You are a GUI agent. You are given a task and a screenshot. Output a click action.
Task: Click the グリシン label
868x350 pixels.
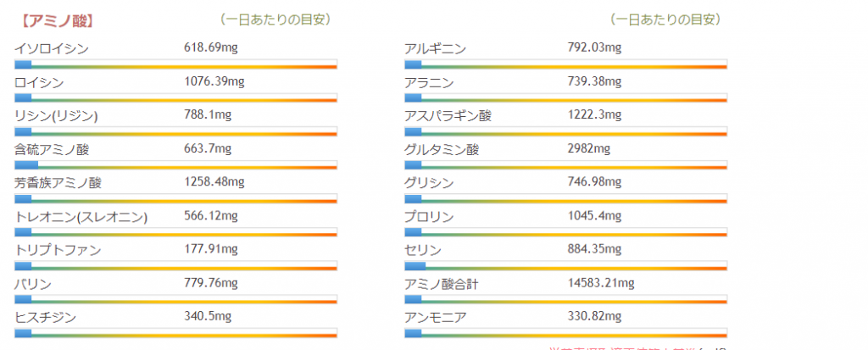(x=429, y=182)
